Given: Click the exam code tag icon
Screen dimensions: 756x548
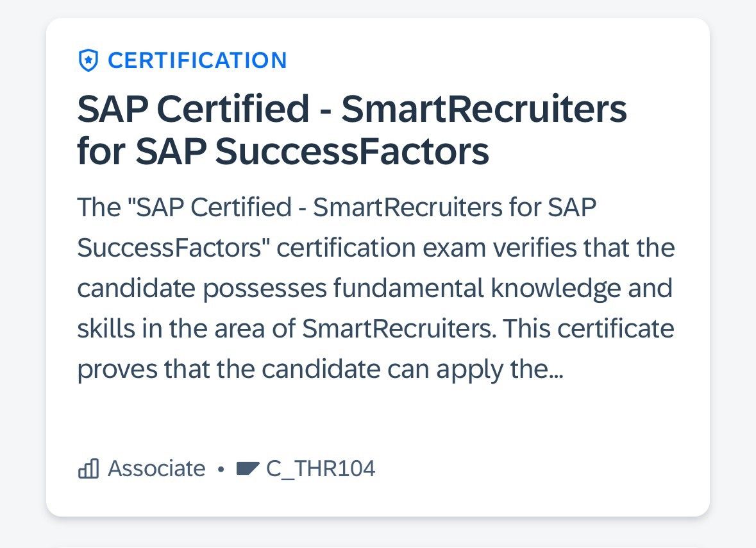Looking at the screenshot, I should pos(248,468).
